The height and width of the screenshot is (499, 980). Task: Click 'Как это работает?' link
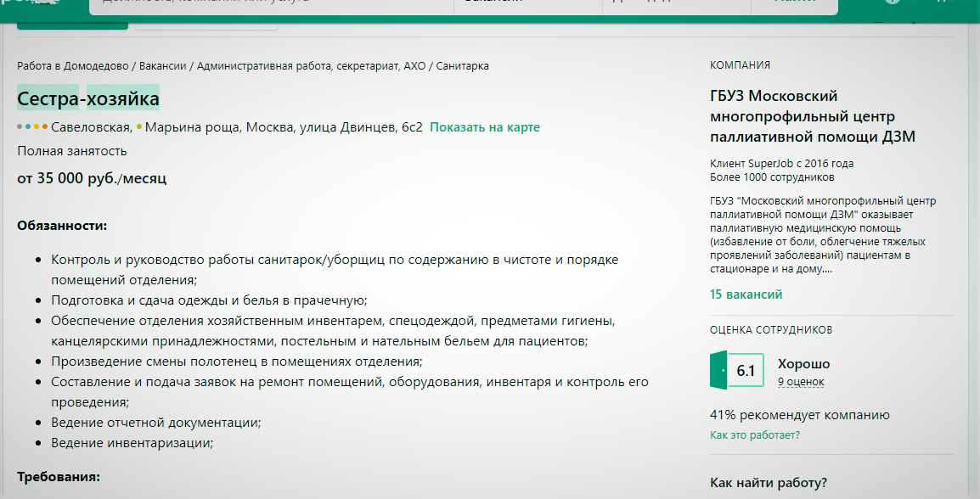[754, 435]
